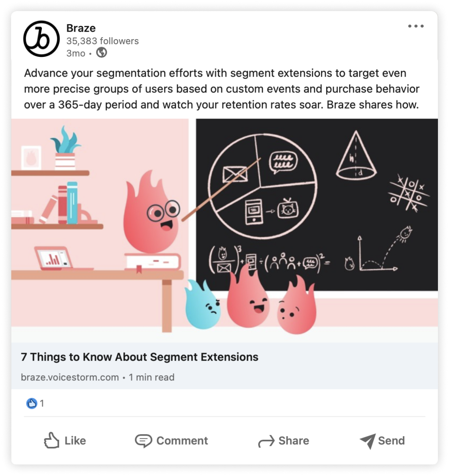Click the Like button label
This screenshot has width=449, height=476.
[x=75, y=440]
